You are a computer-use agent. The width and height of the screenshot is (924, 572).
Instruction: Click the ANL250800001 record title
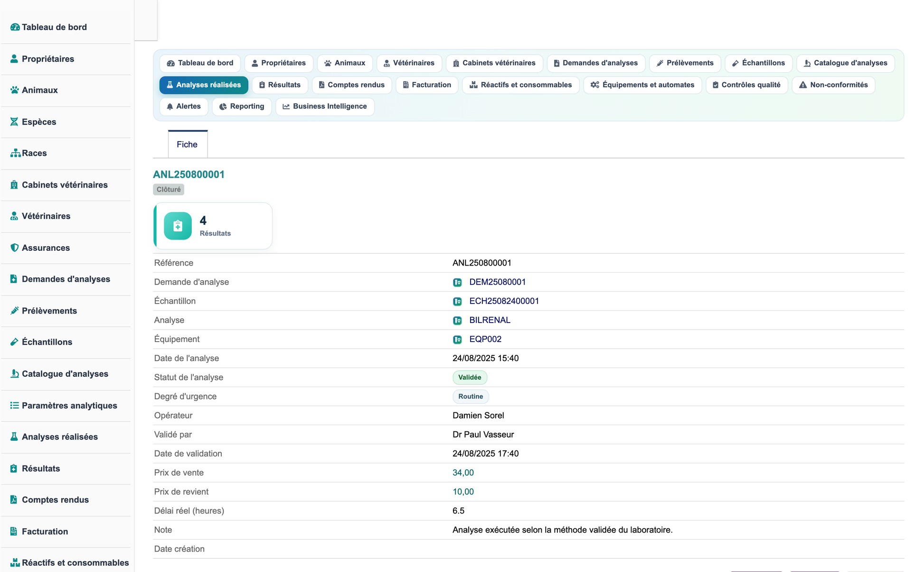tap(189, 174)
